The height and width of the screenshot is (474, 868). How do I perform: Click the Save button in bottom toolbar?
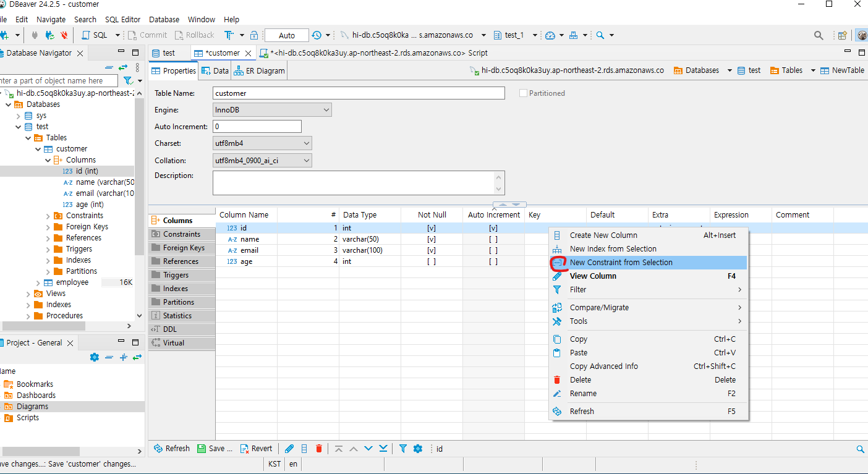pos(215,449)
